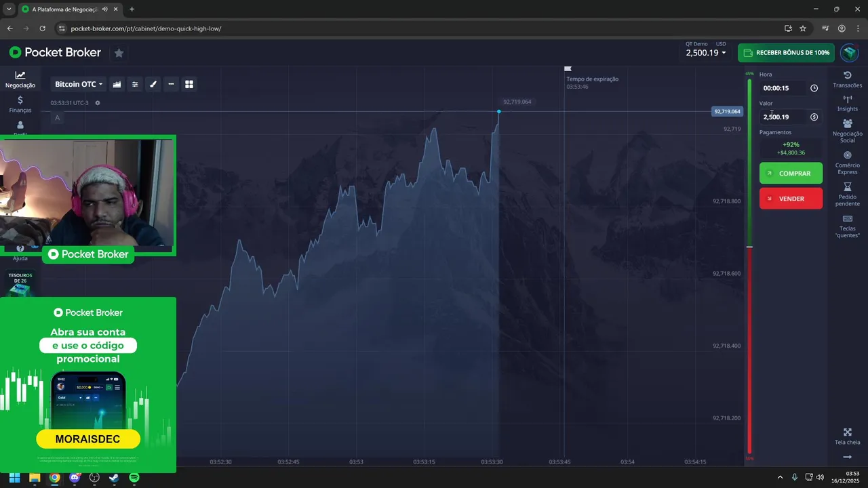Click the horizontal line tool icon

coord(171,84)
